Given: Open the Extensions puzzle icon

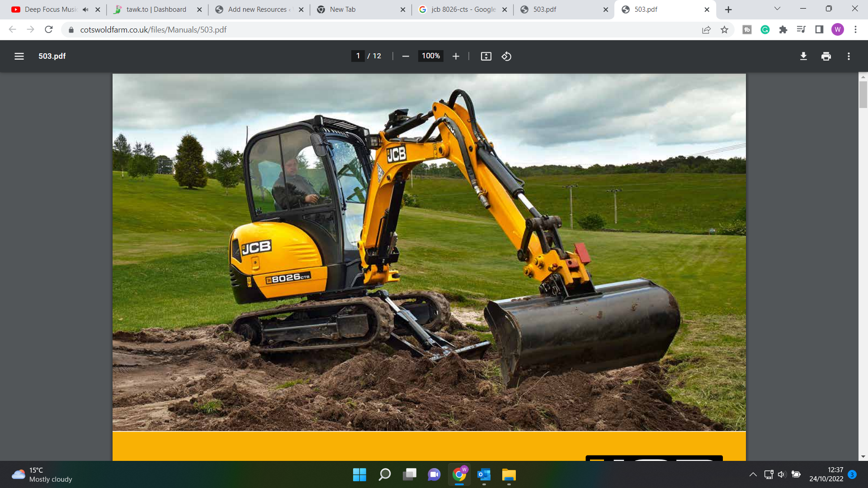Looking at the screenshot, I should [x=783, y=29].
